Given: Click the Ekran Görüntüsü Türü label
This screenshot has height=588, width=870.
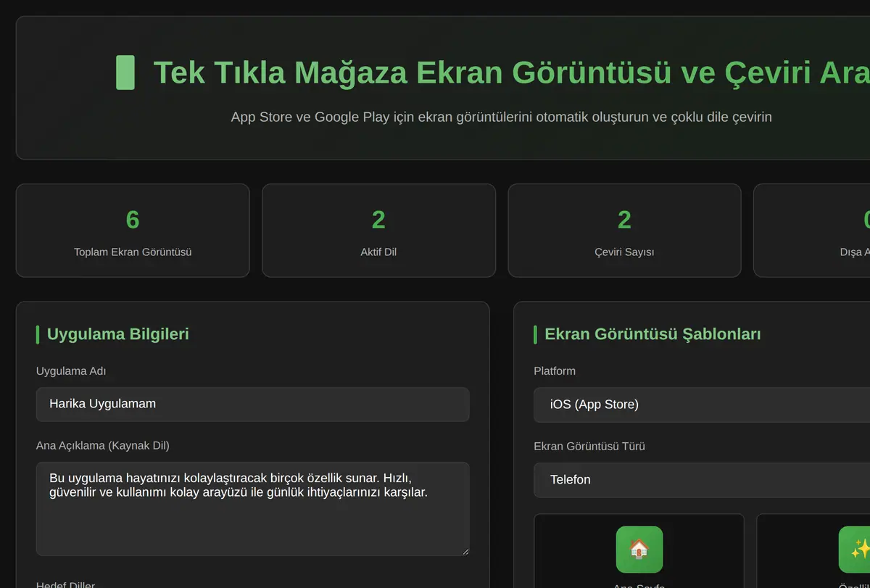Looking at the screenshot, I should [589, 446].
